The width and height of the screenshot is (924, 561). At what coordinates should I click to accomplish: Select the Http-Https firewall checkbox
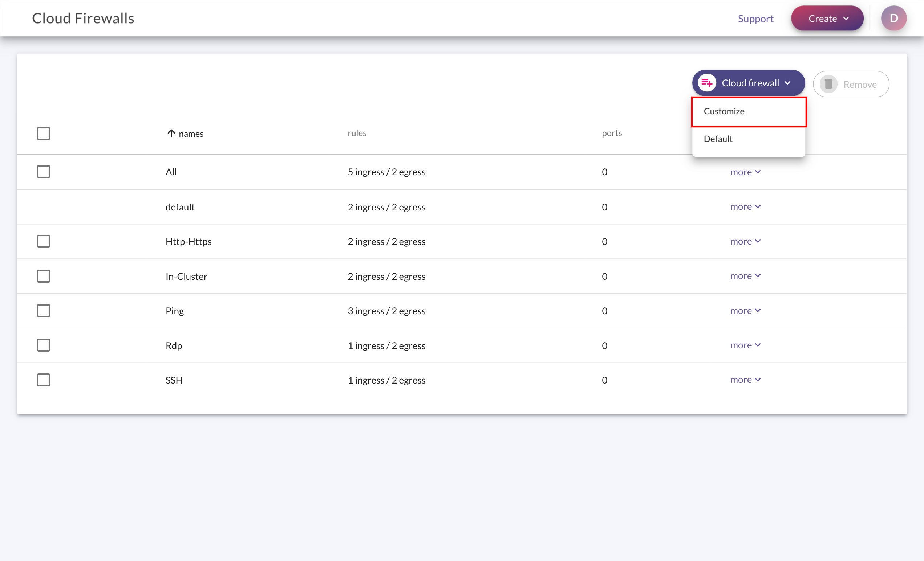coord(44,241)
